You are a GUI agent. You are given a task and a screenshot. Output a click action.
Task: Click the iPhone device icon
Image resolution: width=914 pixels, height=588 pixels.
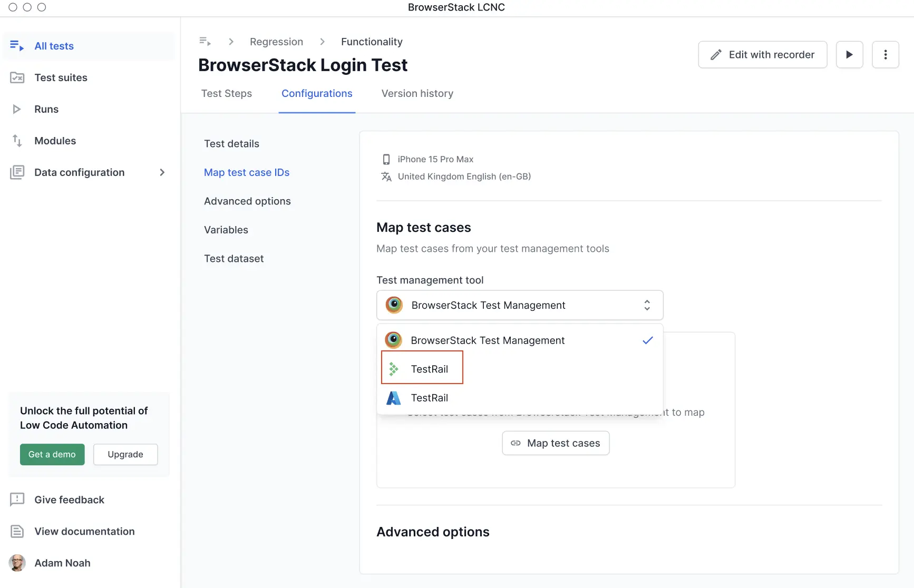(386, 159)
